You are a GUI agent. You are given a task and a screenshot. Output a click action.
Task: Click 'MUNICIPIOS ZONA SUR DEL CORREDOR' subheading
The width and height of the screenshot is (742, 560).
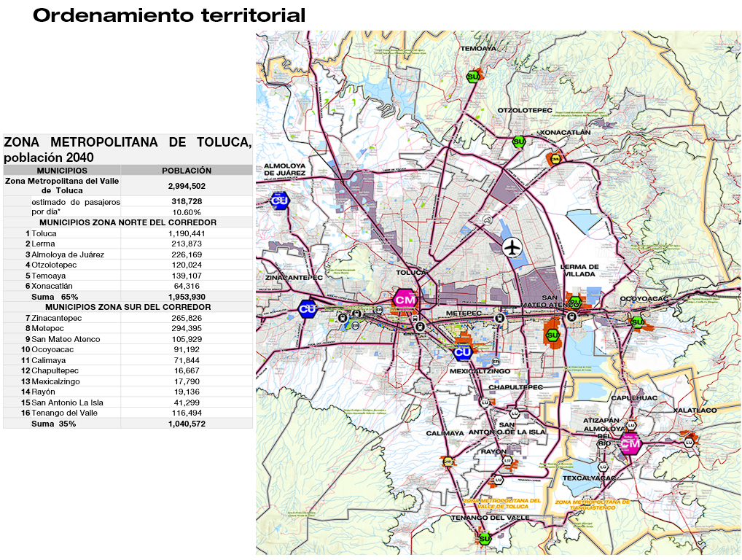coord(128,307)
